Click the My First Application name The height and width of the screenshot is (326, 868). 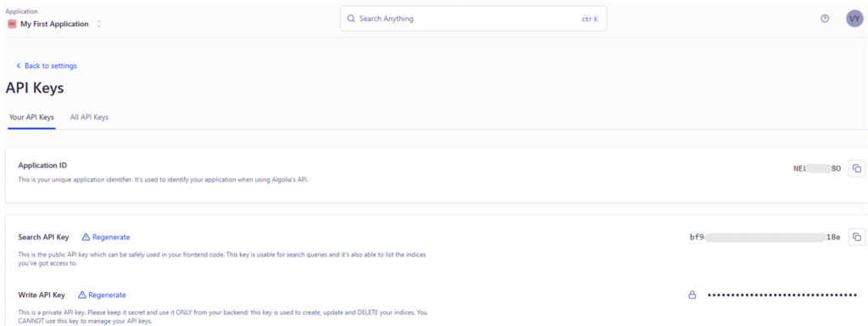pos(54,24)
